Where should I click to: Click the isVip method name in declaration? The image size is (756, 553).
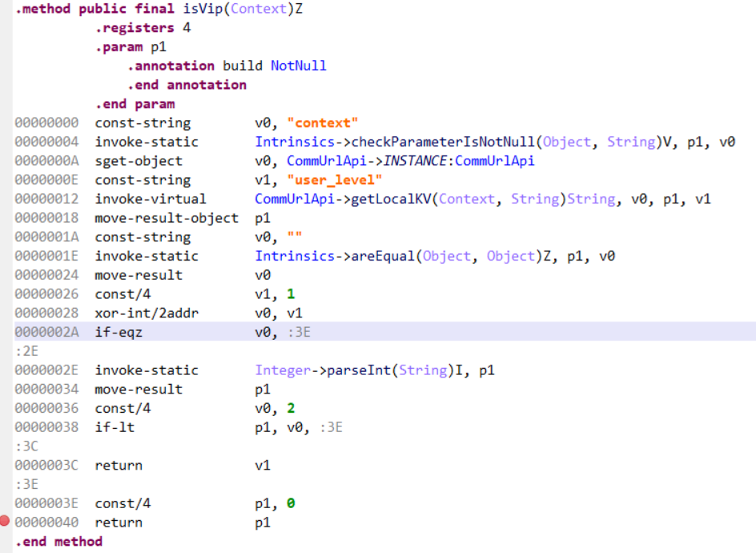coord(203,9)
